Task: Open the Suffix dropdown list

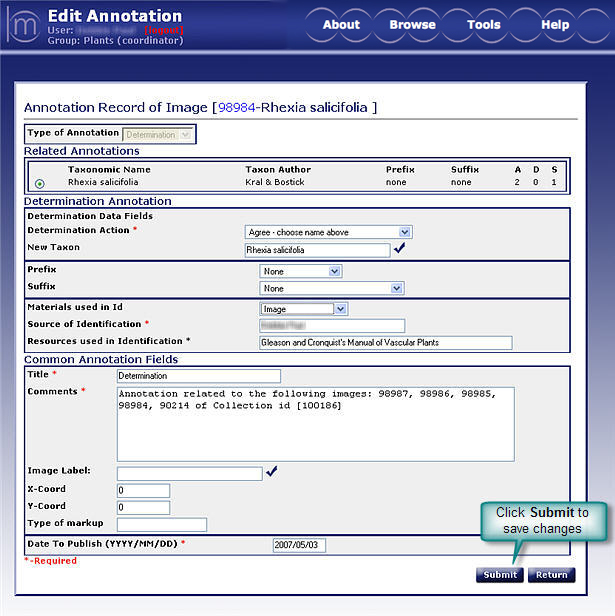Action: (331, 288)
